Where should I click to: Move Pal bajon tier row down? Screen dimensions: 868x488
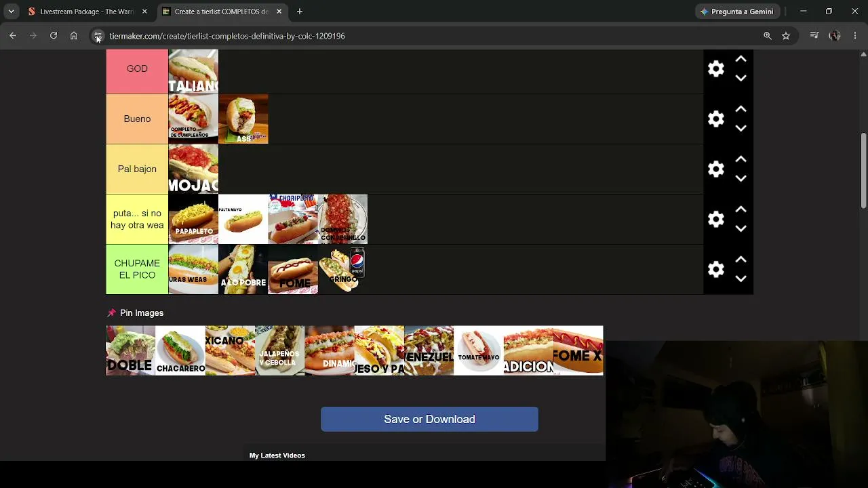741,178
